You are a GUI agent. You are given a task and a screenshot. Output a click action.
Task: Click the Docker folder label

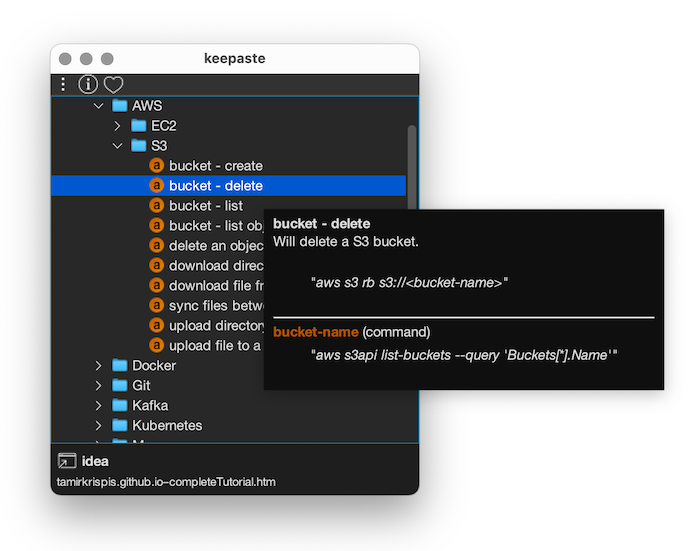click(154, 366)
